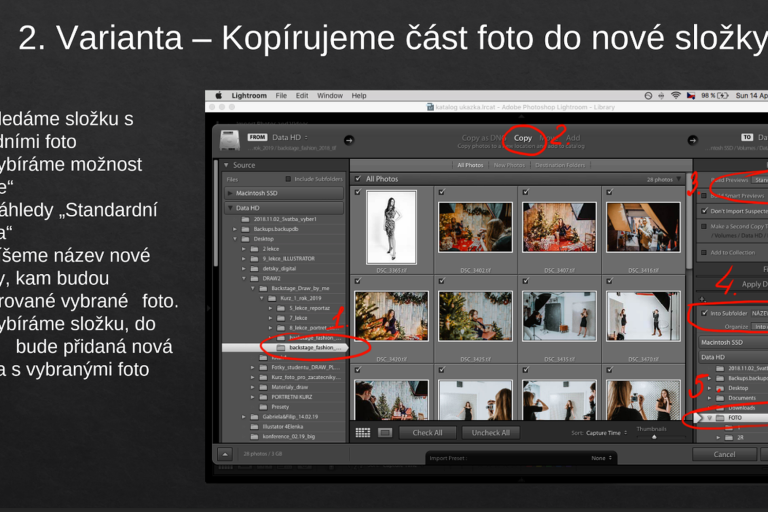This screenshot has width=768, height=512.
Task: Collapse the Source panel triangle
Action: (x=226, y=165)
